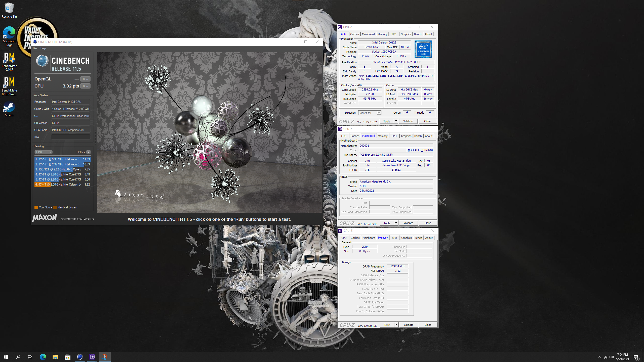Open the File menu in Cinebench
Image resolution: width=644 pixels, height=362 pixels.
coord(35,48)
